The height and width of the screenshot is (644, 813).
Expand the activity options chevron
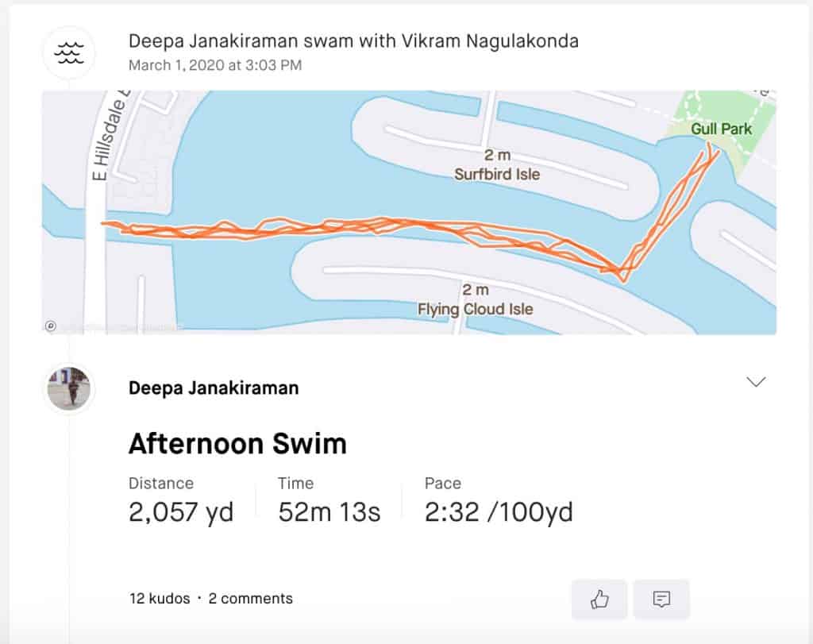click(756, 382)
